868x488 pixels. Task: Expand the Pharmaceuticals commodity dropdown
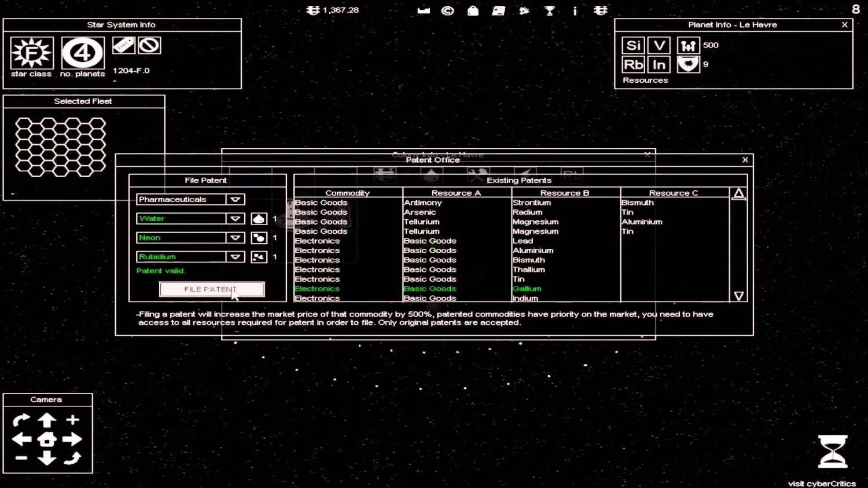235,199
